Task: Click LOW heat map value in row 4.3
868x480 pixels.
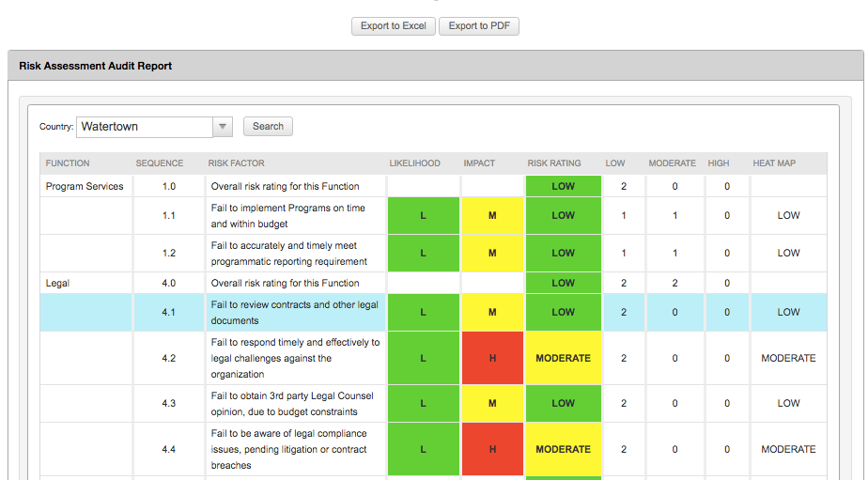Action: pos(788,404)
